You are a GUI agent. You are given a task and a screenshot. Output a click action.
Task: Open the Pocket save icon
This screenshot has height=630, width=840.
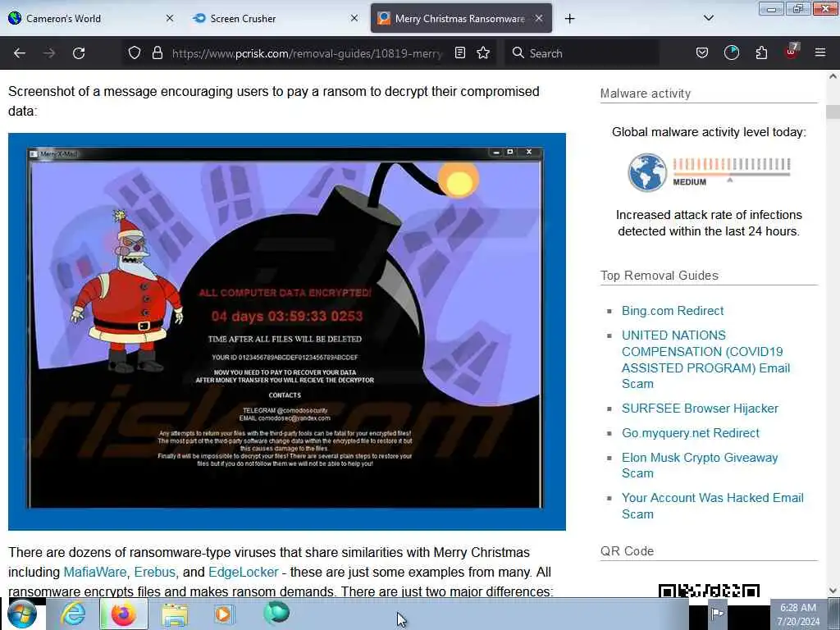[702, 52]
